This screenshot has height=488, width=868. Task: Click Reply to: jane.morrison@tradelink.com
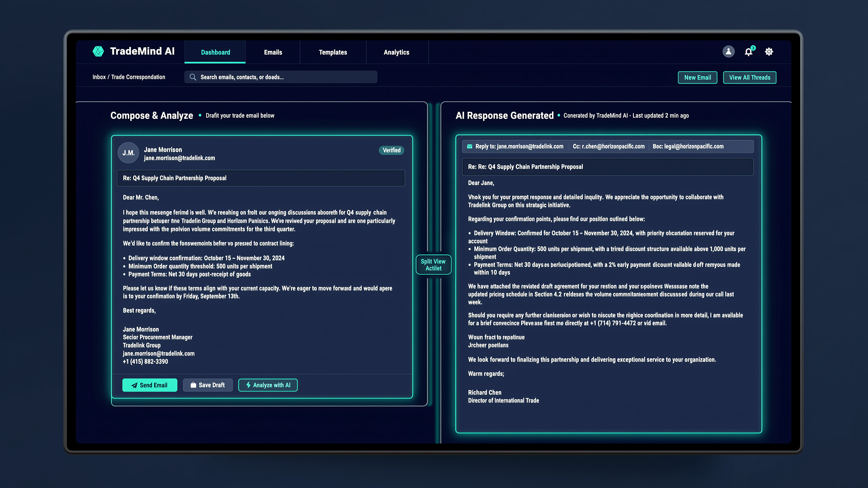[519, 146]
